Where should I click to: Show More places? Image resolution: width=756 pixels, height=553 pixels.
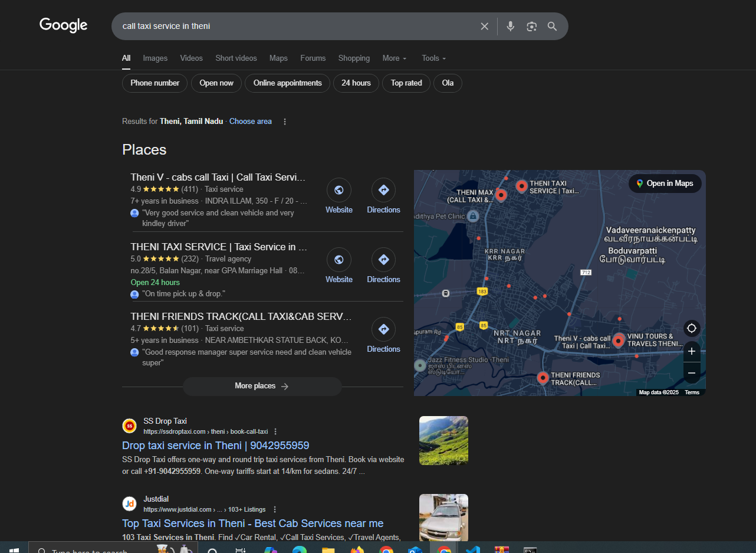(262, 386)
